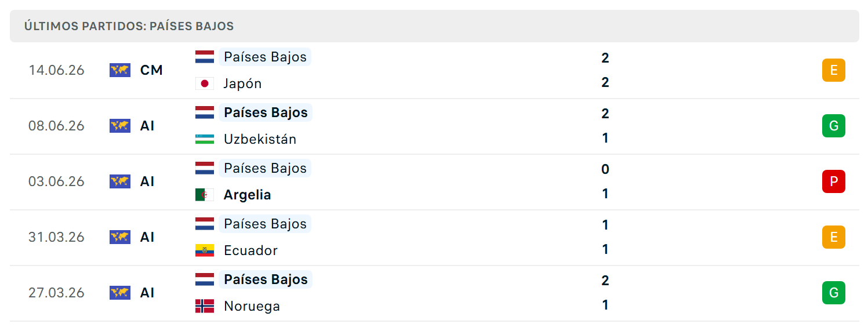Click the Algeria flag icon

coord(205,195)
